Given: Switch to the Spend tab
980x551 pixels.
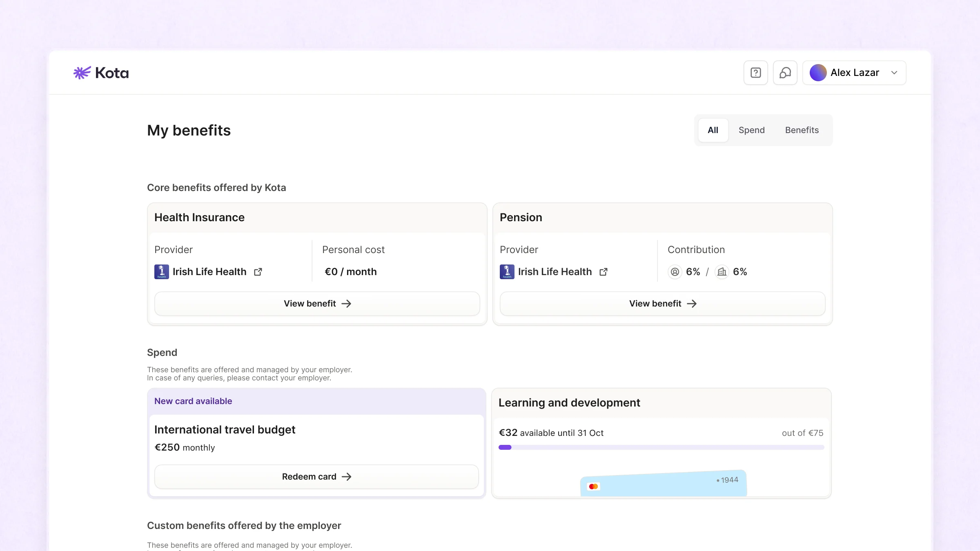Looking at the screenshot, I should pyautogui.click(x=751, y=130).
